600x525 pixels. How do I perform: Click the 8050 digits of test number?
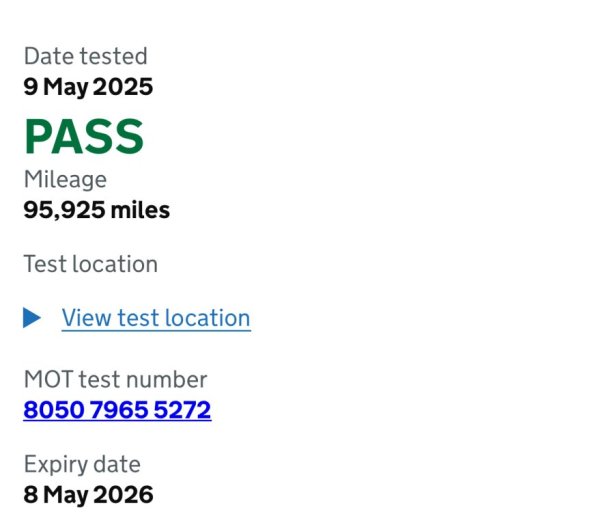point(54,410)
